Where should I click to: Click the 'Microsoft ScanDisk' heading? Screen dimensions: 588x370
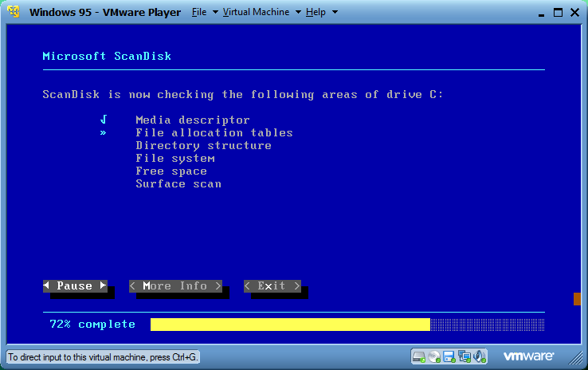point(107,57)
